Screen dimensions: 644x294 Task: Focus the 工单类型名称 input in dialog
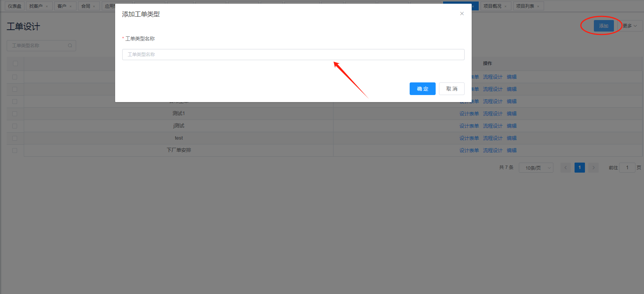coord(293,55)
